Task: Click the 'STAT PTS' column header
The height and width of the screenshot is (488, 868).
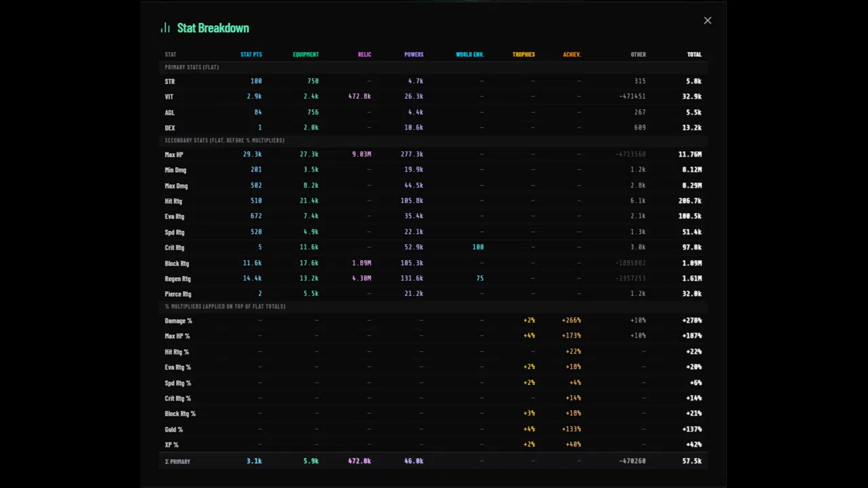Action: (251, 54)
